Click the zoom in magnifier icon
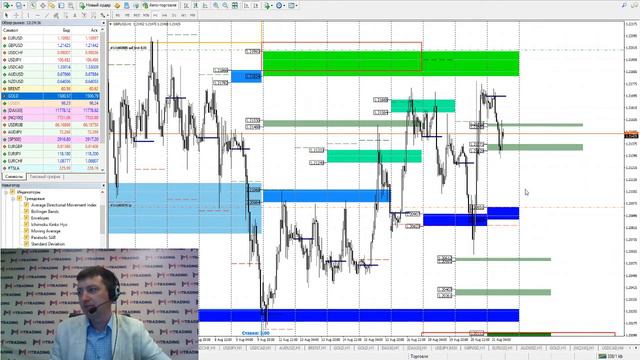This screenshot has width=640, height=360. coord(216,6)
